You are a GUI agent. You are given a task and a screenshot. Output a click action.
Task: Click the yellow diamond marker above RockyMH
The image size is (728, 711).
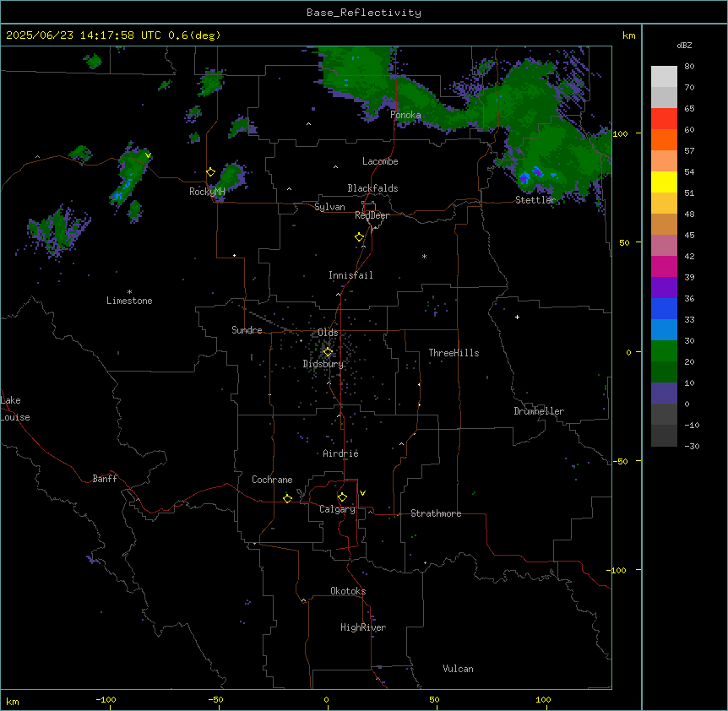coord(210,172)
